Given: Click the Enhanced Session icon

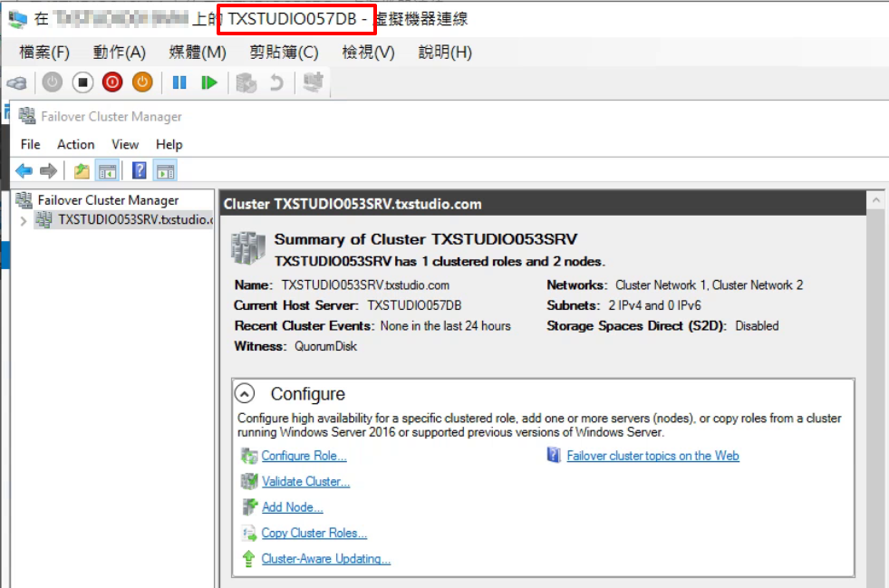Looking at the screenshot, I should [x=313, y=82].
